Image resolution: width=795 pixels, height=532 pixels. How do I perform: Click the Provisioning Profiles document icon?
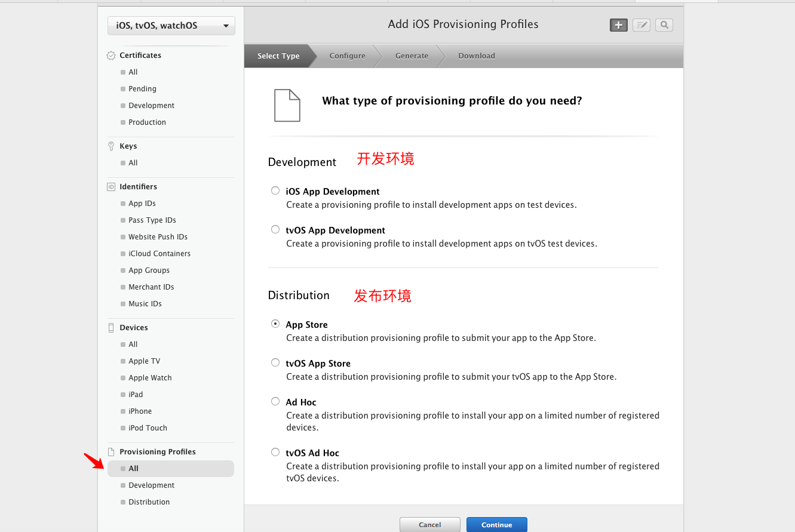(x=111, y=452)
